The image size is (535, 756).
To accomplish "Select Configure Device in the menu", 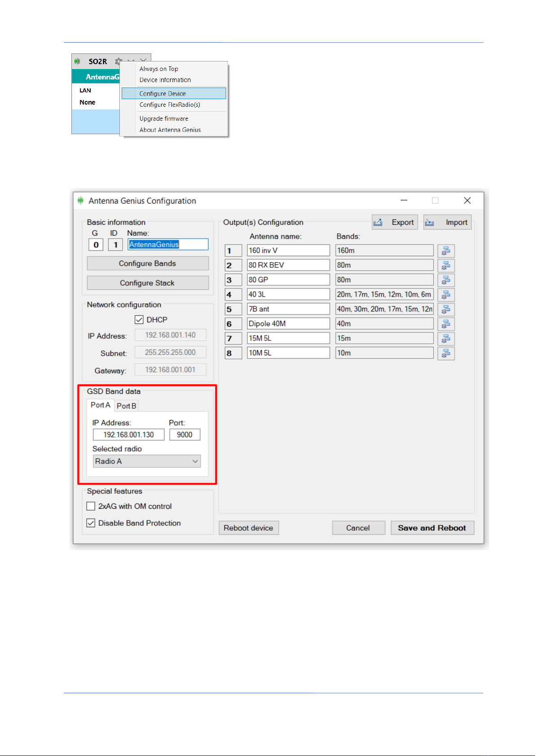I will [x=174, y=93].
